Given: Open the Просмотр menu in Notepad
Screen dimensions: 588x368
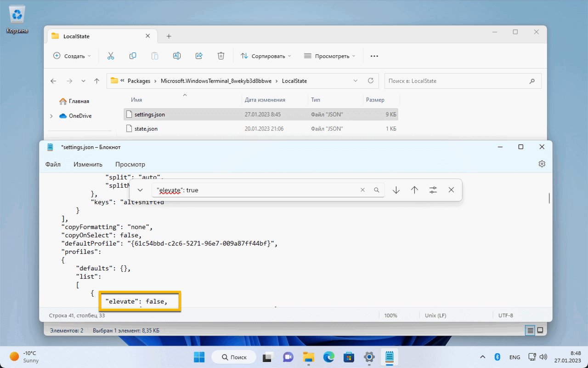Looking at the screenshot, I should pos(130,164).
